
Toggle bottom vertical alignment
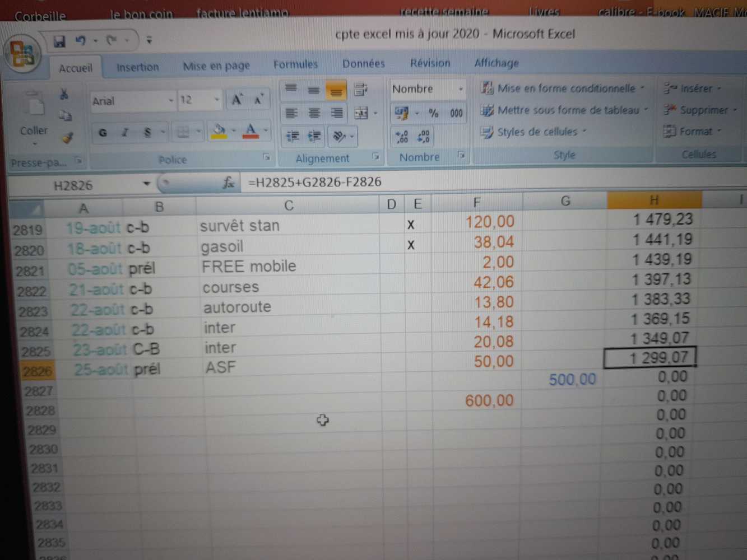click(x=336, y=90)
